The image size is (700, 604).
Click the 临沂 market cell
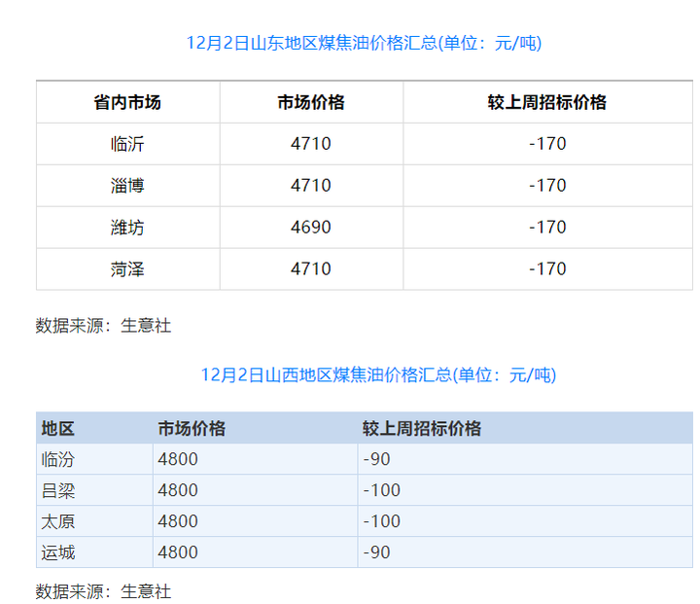(127, 144)
